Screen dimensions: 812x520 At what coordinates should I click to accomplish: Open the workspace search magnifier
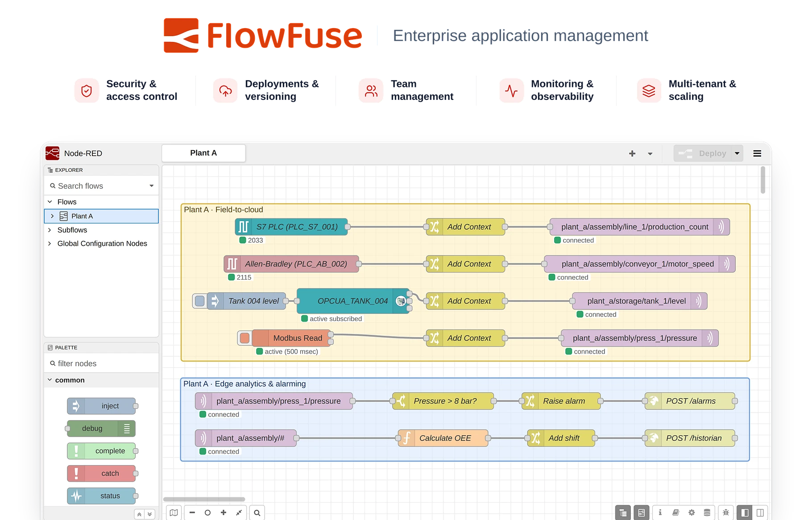(x=257, y=513)
